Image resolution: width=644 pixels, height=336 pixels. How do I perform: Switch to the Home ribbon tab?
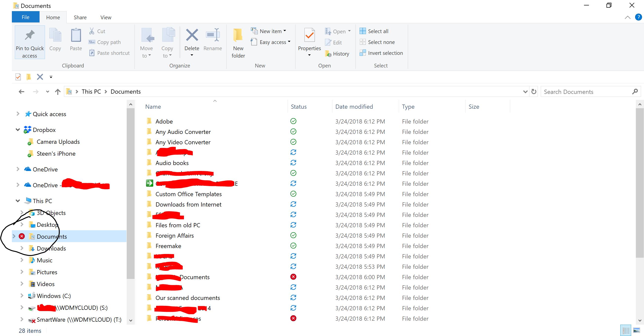(x=53, y=17)
